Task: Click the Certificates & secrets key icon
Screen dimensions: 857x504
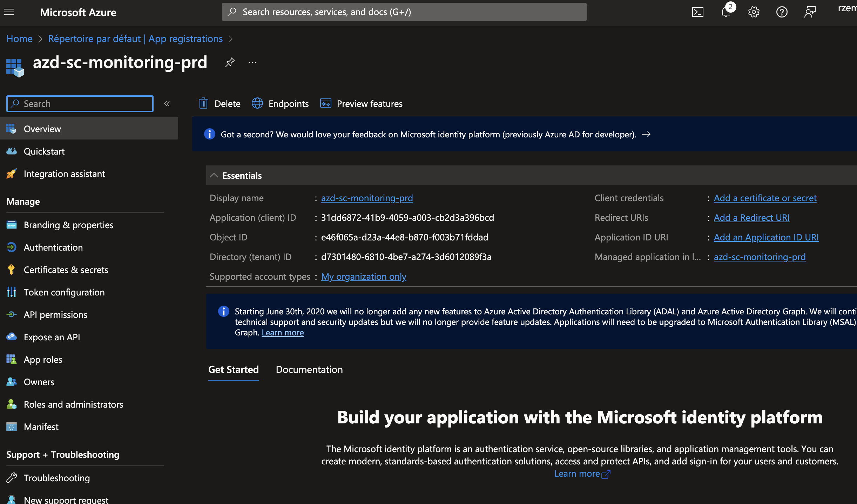Action: click(x=12, y=270)
